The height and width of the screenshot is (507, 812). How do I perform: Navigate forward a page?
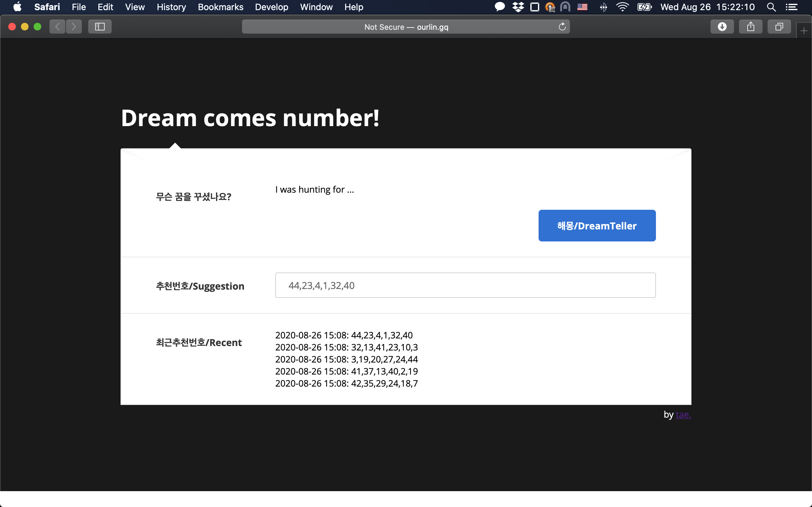74,27
